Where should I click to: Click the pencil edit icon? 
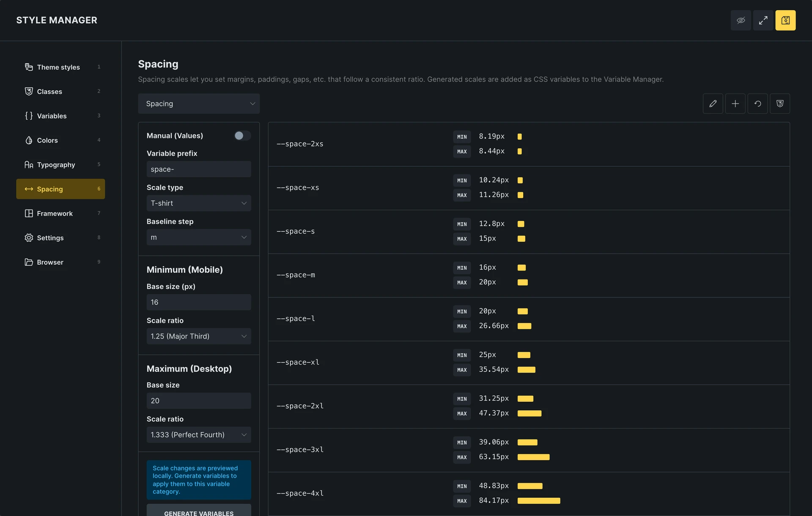(x=713, y=104)
